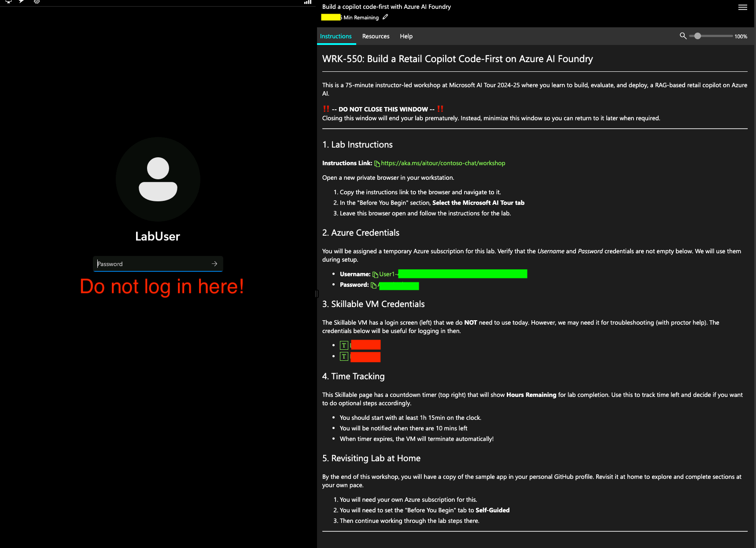Click the '4. Time Tracking' heading
The height and width of the screenshot is (548, 756).
coord(353,377)
